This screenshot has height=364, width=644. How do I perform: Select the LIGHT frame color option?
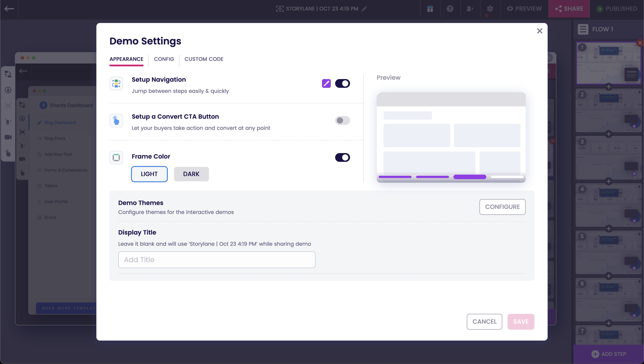pyautogui.click(x=149, y=174)
